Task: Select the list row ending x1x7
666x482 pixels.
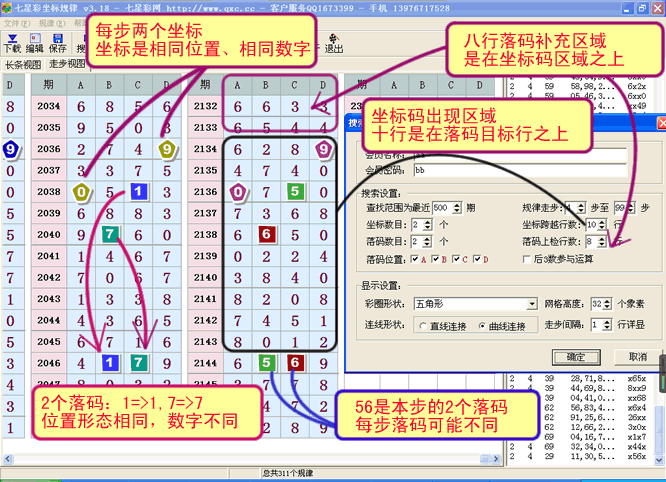Action: [579, 437]
